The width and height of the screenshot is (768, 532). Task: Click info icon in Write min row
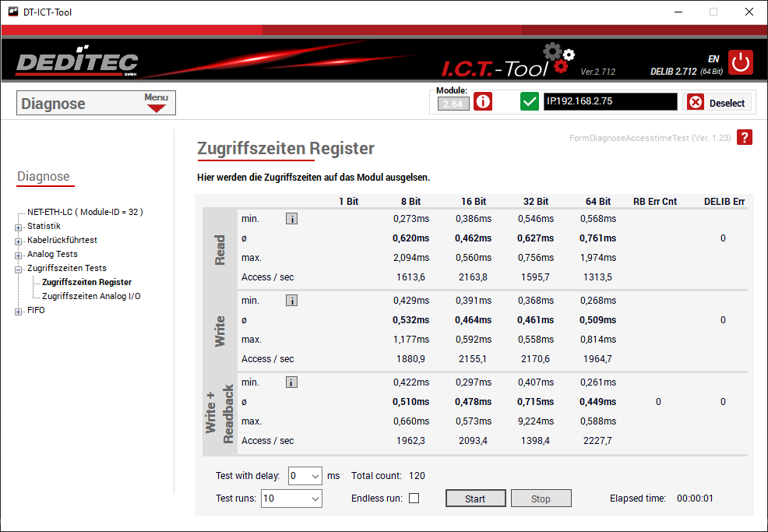point(291,301)
